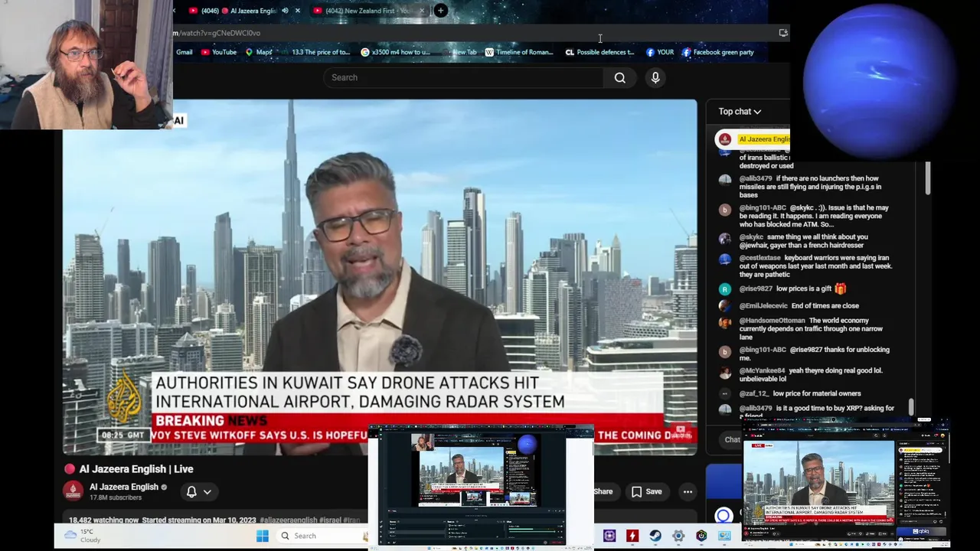This screenshot has width=980, height=551.
Task: Click the YouTube search magnifier button
Action: click(619, 77)
